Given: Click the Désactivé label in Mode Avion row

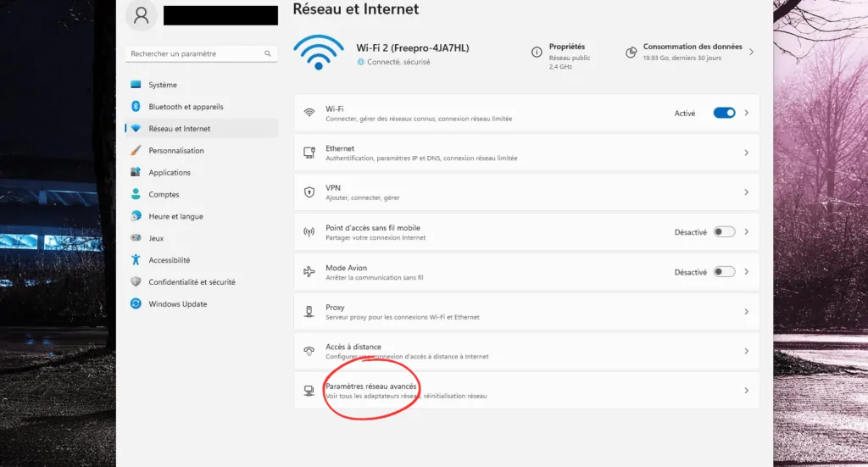Looking at the screenshot, I should tap(690, 272).
